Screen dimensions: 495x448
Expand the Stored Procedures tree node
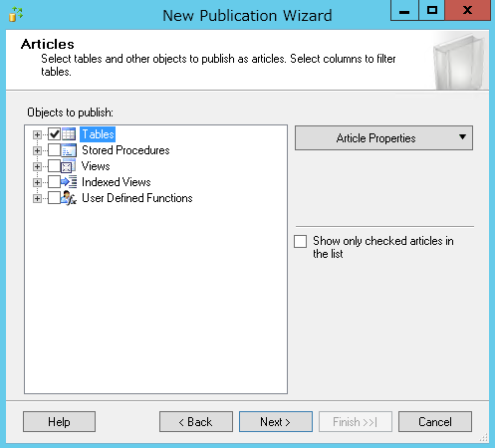tap(37, 150)
